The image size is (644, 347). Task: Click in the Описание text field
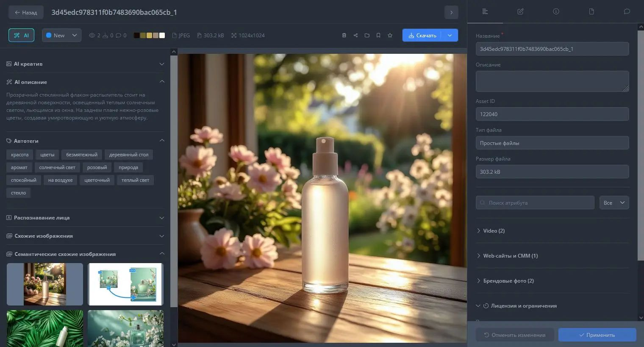coord(552,81)
